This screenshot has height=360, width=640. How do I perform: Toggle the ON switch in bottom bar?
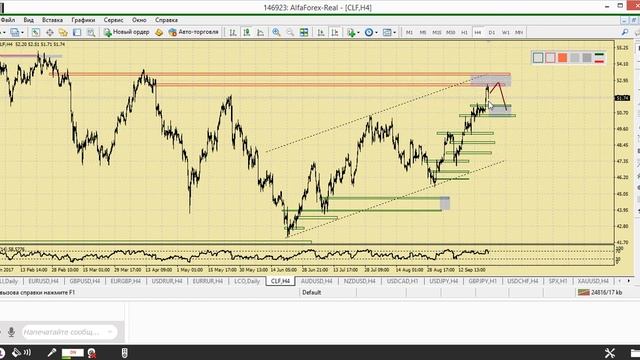pyautogui.click(x=73, y=353)
